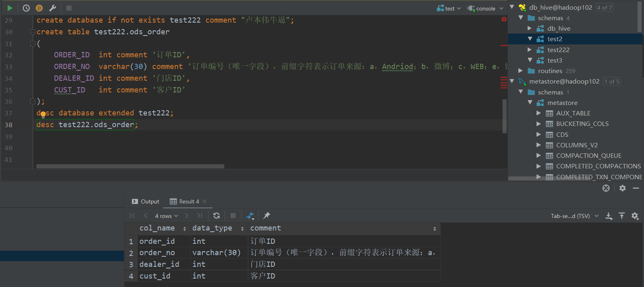The width and height of the screenshot is (644, 287).
Task: Collapse the test2 schema node
Action: (x=530, y=39)
